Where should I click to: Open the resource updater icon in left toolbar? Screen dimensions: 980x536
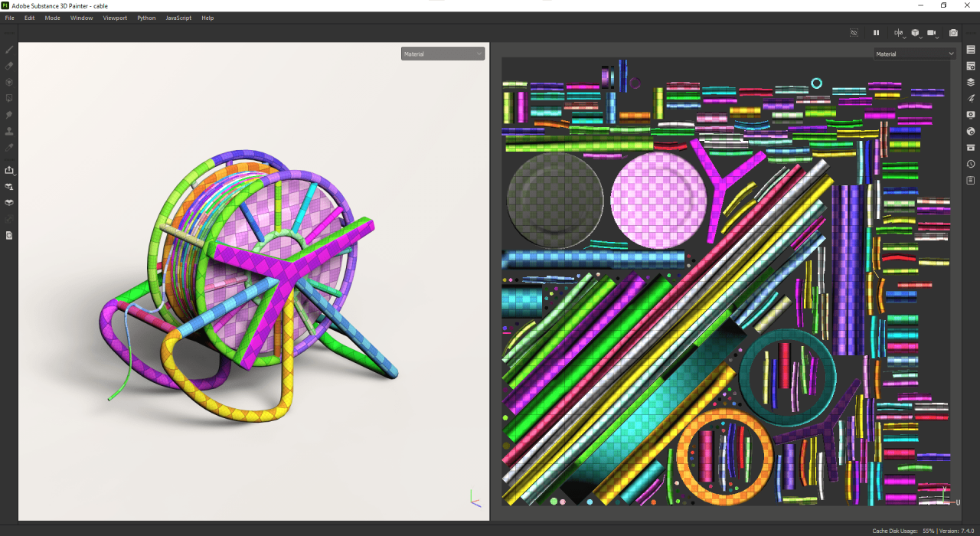tap(9, 186)
